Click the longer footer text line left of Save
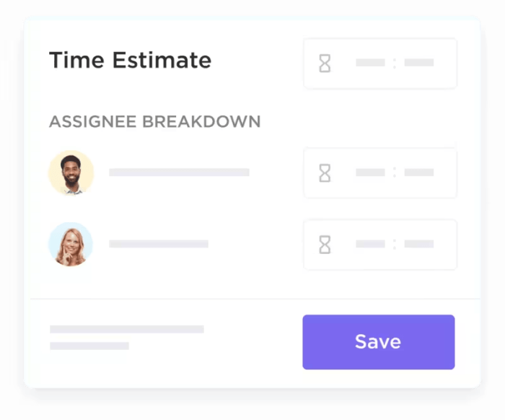505x420 pixels. coord(127,329)
